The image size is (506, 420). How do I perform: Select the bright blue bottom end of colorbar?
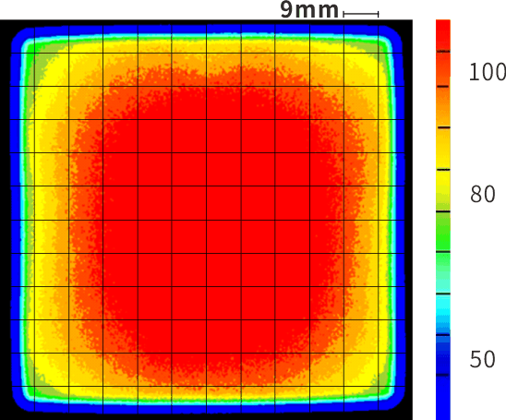[443, 398]
